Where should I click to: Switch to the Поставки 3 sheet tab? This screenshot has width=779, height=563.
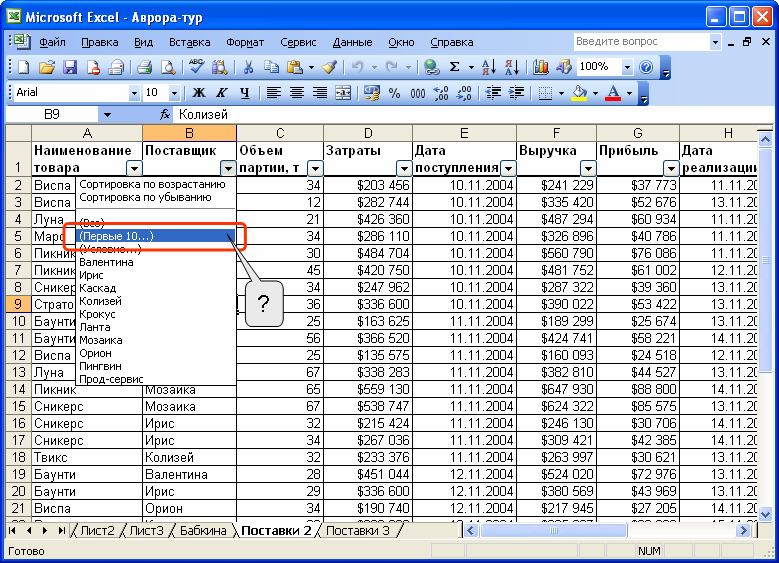click(x=358, y=530)
